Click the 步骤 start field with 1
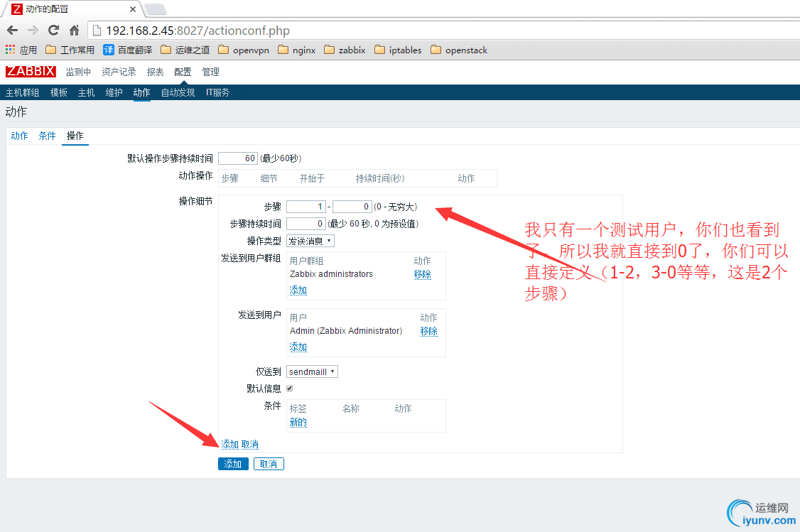This screenshot has height=532, width=800. pyautogui.click(x=306, y=207)
